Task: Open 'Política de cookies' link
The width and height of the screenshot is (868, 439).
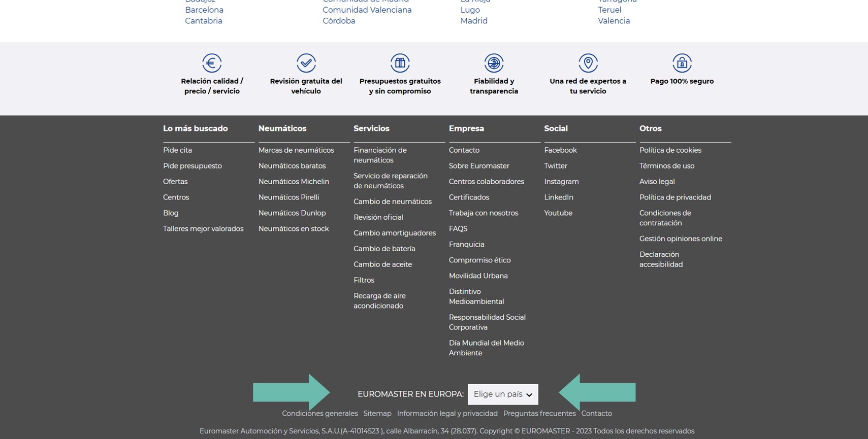Action: [670, 150]
